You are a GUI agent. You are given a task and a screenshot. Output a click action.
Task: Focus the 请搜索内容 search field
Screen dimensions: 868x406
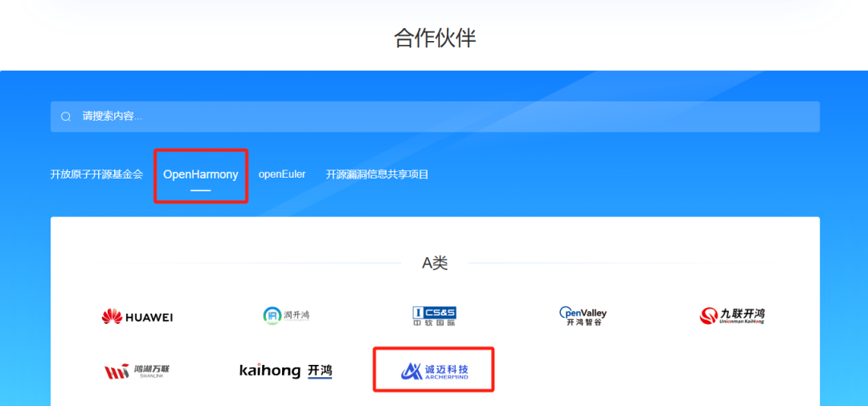pos(435,117)
